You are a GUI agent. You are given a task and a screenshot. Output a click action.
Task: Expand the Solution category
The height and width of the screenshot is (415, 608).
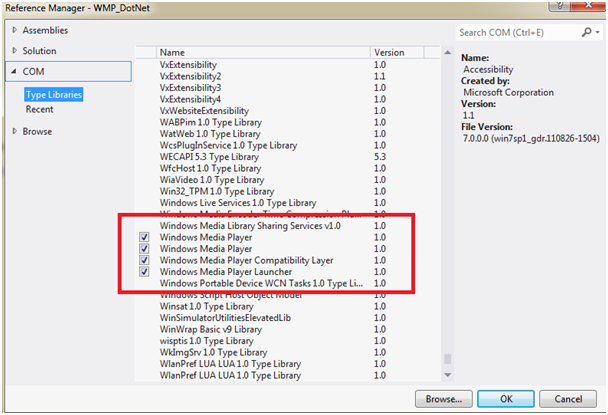[14, 51]
